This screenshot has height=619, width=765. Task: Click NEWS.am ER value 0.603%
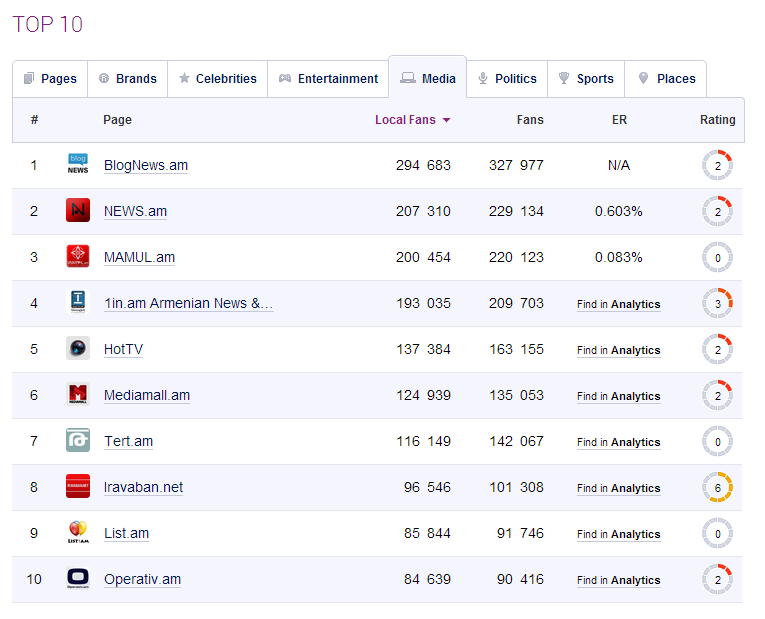click(619, 211)
